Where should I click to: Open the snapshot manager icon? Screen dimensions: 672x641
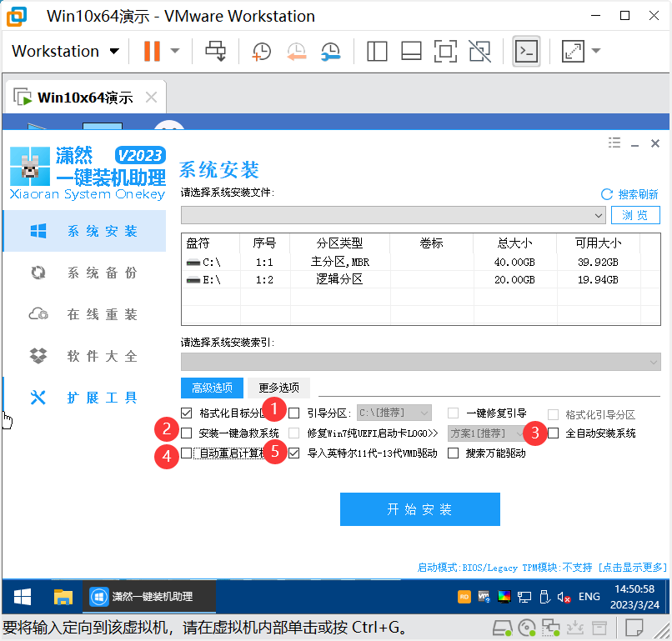(330, 51)
